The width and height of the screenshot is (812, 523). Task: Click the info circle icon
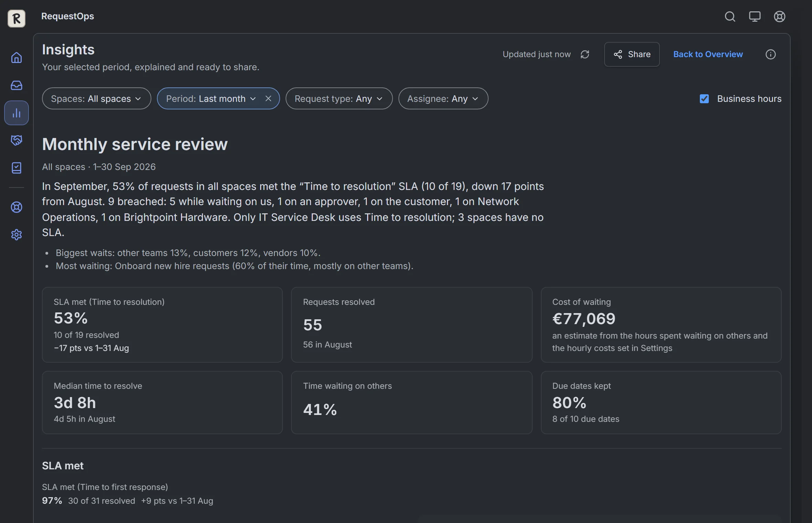[x=770, y=54]
